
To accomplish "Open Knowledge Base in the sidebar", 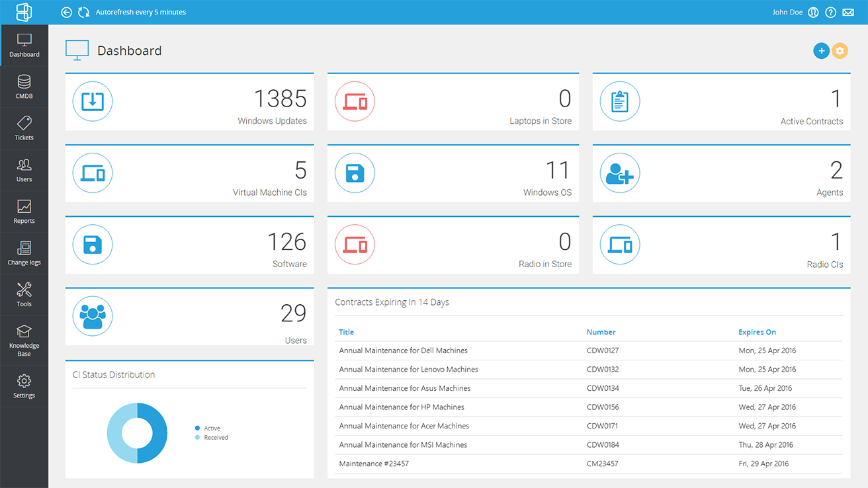I will pyautogui.click(x=24, y=341).
